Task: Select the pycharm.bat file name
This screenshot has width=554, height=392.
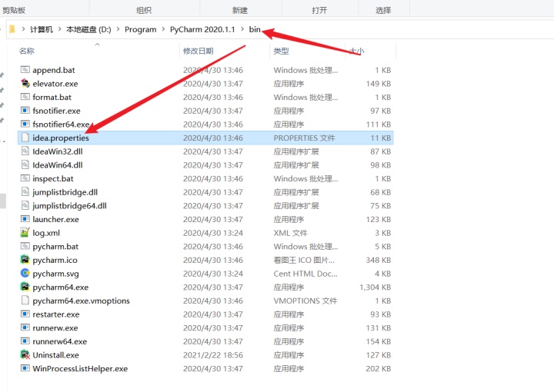Action: click(55, 246)
